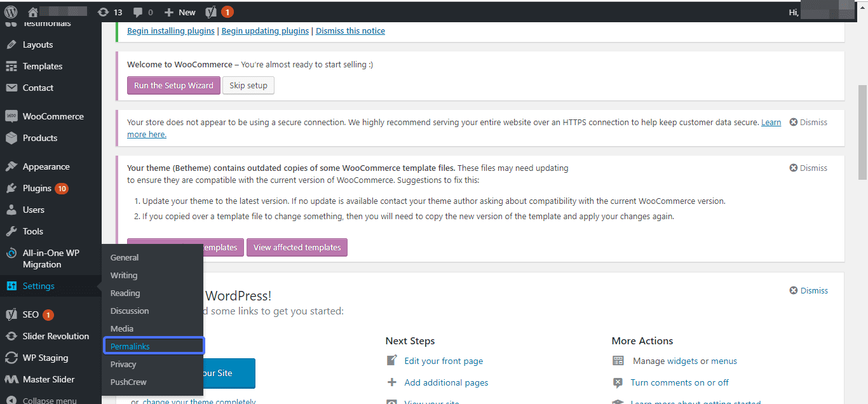
Task: Click the WP Staging icon in sidebar
Action: [11, 358]
